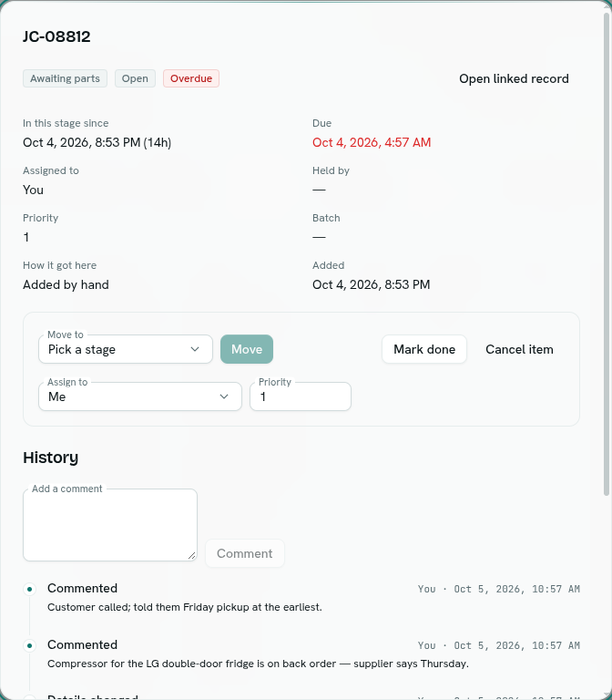Open linked record

(x=514, y=78)
